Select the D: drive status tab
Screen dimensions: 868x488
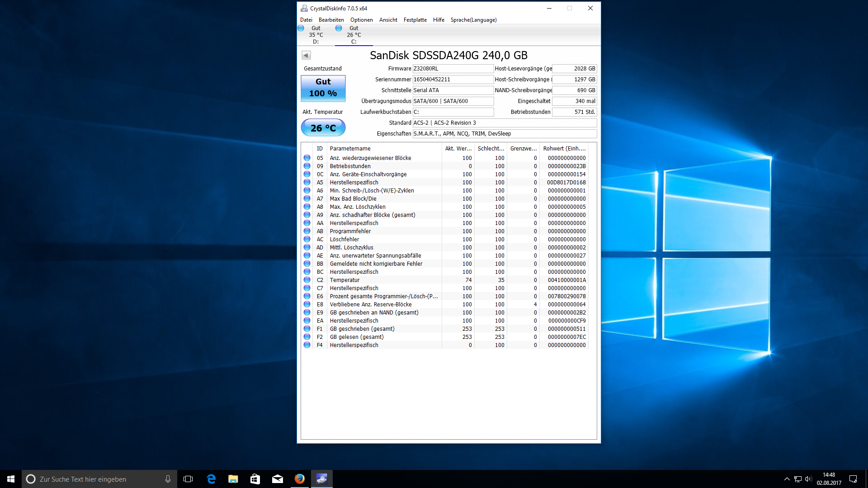316,35
